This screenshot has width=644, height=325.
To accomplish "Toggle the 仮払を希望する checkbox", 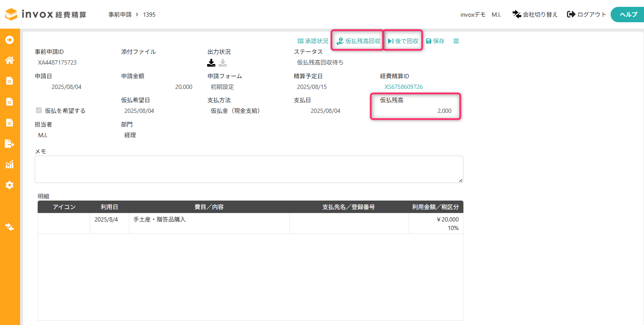I will click(x=39, y=110).
